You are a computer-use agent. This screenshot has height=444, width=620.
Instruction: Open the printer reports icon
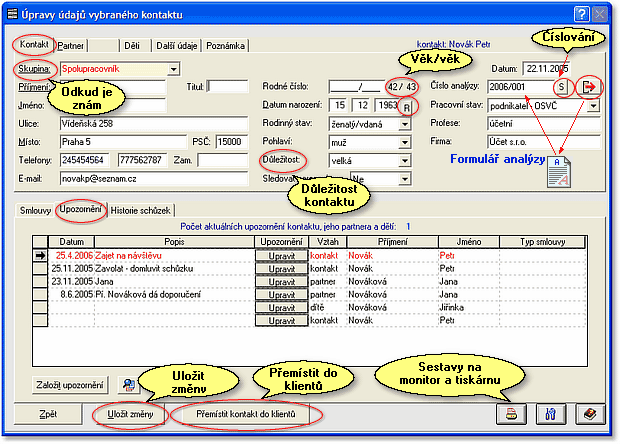click(x=511, y=413)
